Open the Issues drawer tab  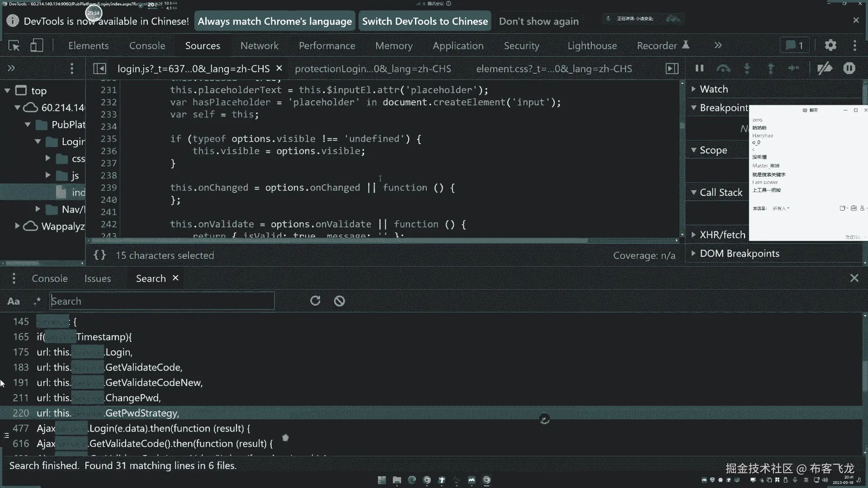pyautogui.click(x=97, y=278)
